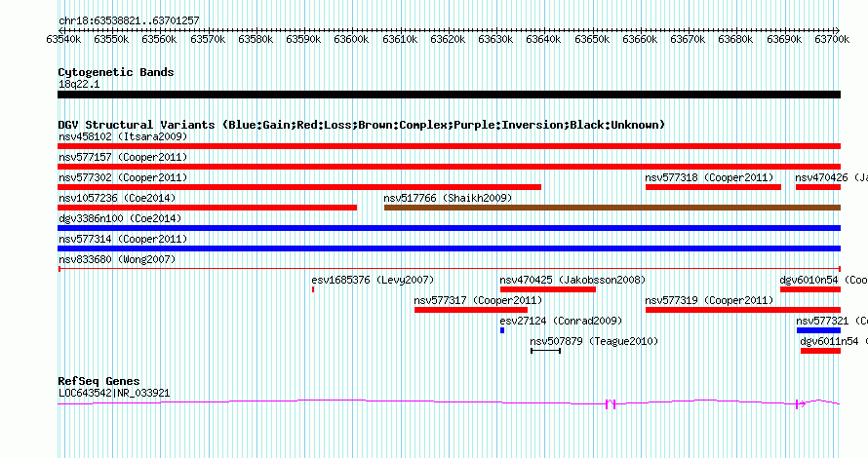Click the 63600k ruler tick label
Screen dimensions: 868x458
coord(351,39)
